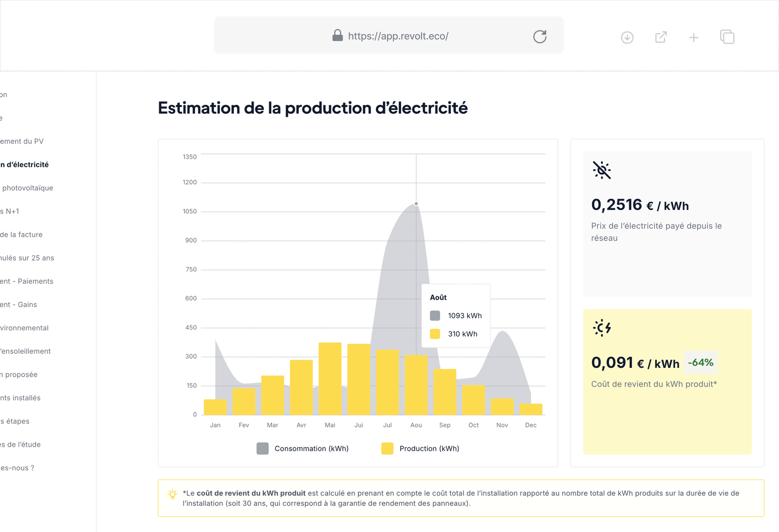Screen dimensions: 779x532
Task: Open the 'de la facture' sidebar link
Action: click(21, 234)
